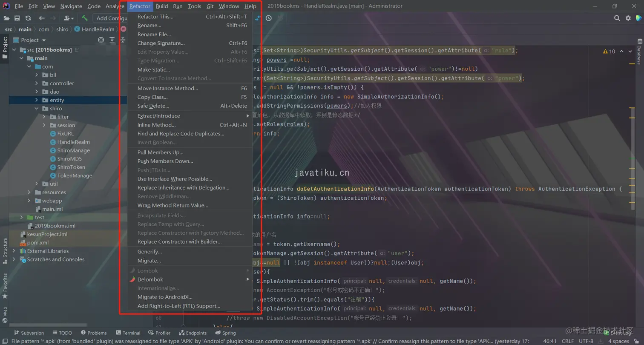Click the green Build hammer icon
The width and height of the screenshot is (644, 345).
point(85,18)
